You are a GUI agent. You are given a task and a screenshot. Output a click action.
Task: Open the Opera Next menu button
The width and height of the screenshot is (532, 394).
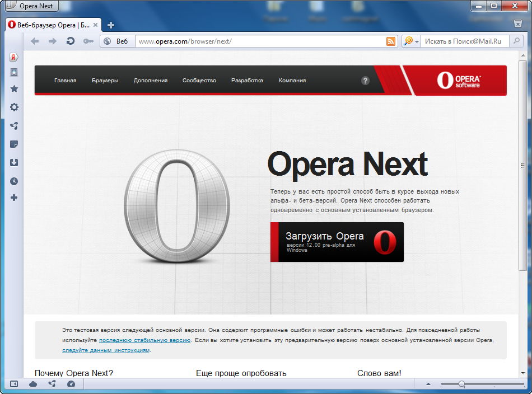(x=31, y=6)
